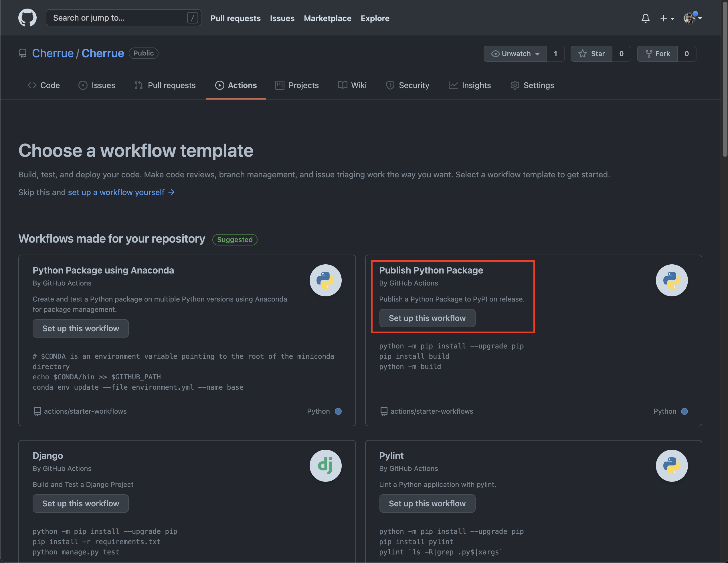
Task: Click the Publish Python Package title
Action: click(431, 270)
